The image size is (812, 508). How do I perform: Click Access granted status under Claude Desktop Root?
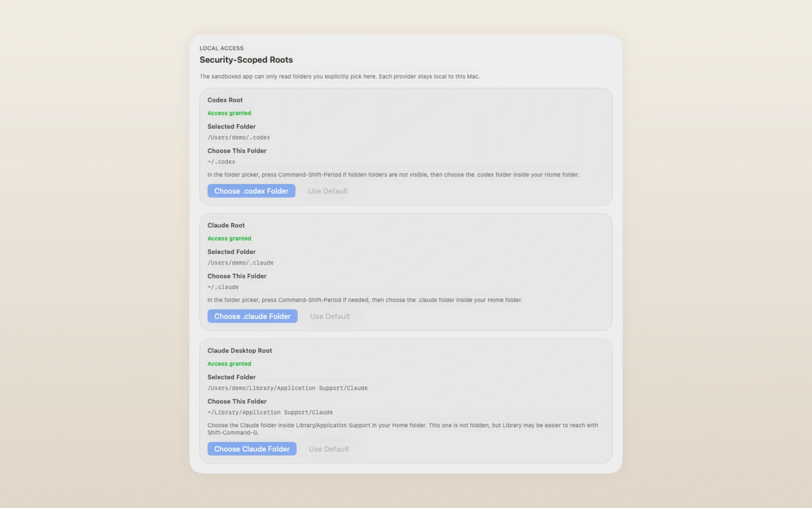[229, 364]
